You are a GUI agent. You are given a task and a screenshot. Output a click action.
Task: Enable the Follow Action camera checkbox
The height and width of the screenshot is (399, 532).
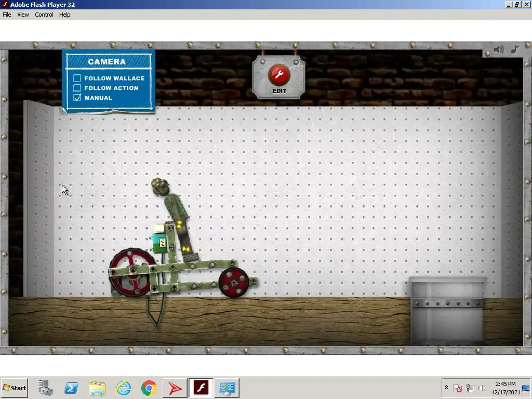(77, 88)
